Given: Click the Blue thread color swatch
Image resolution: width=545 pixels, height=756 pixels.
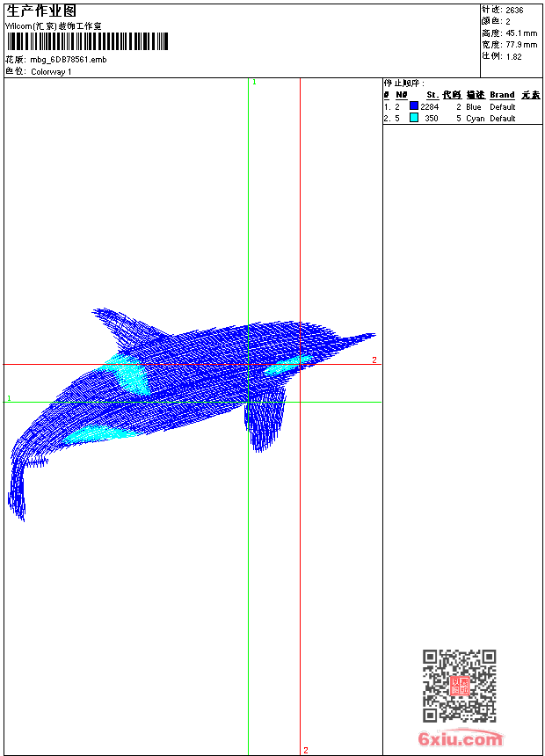Looking at the screenshot, I should pos(414,106).
